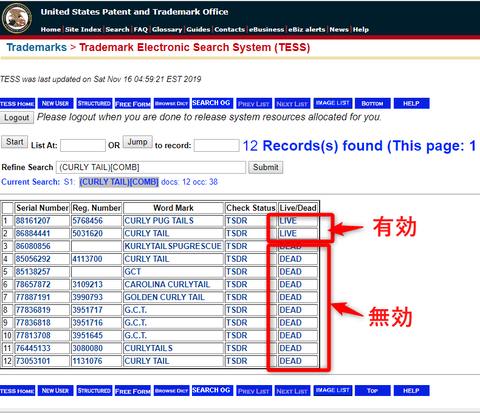The height and width of the screenshot is (413, 480).
Task: Open registration number 3109213
Action: click(88, 284)
